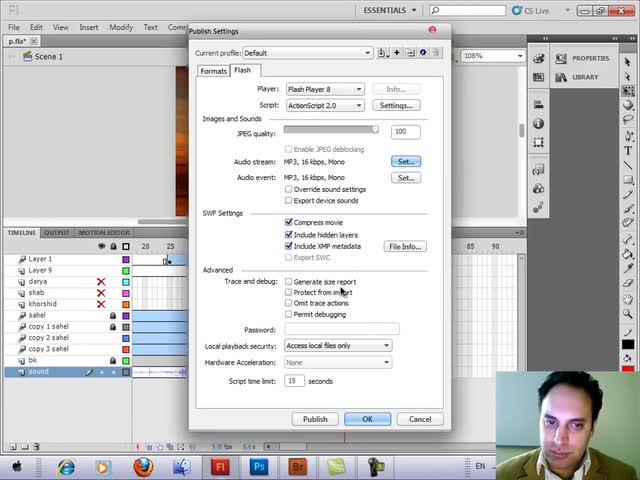This screenshot has height=480, width=640.
Task: Uncheck Include hidden layers
Action: [x=289, y=235]
